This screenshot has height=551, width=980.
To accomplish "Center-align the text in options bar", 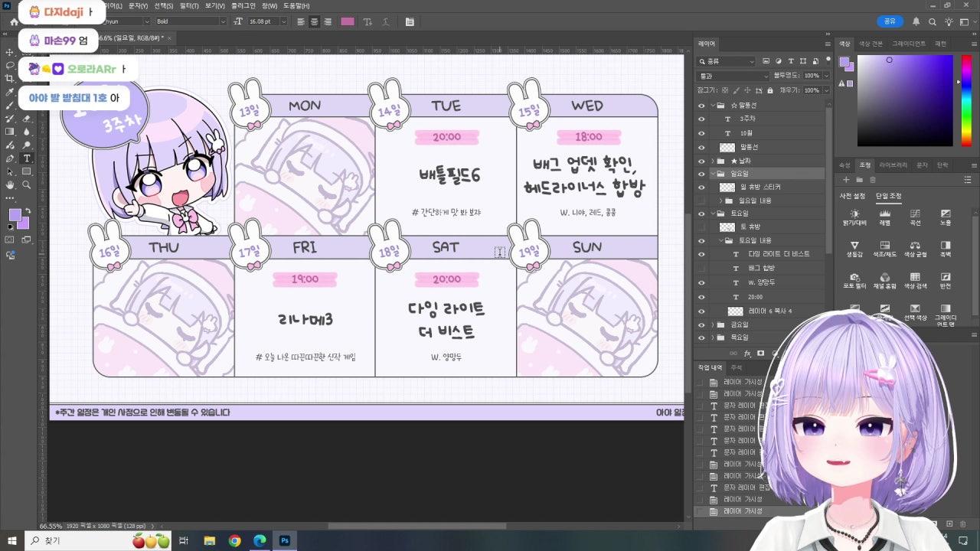I will [x=314, y=21].
